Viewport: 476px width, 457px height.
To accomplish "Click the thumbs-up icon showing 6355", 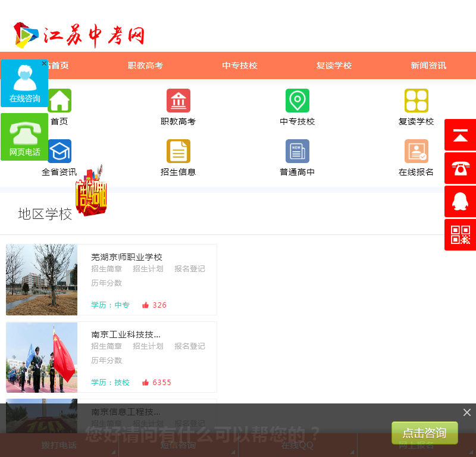I will (145, 383).
